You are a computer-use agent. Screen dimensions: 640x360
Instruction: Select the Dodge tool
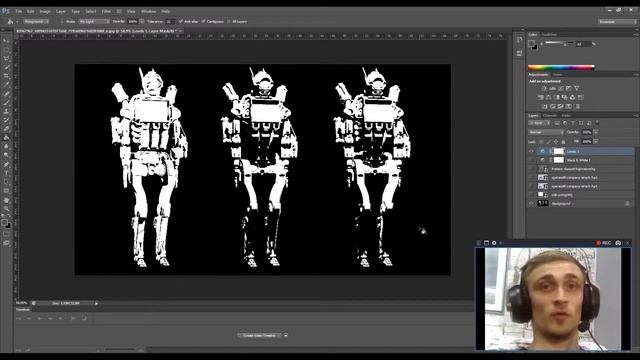coord(6,156)
